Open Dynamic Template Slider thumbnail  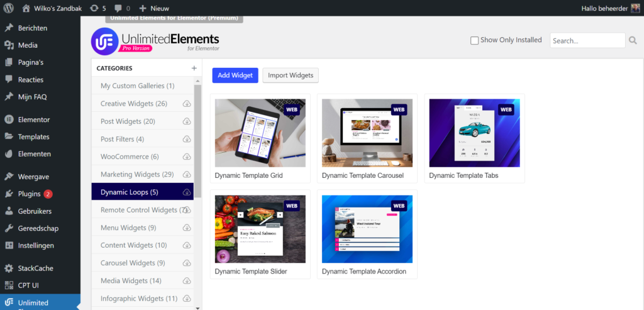pyautogui.click(x=260, y=229)
